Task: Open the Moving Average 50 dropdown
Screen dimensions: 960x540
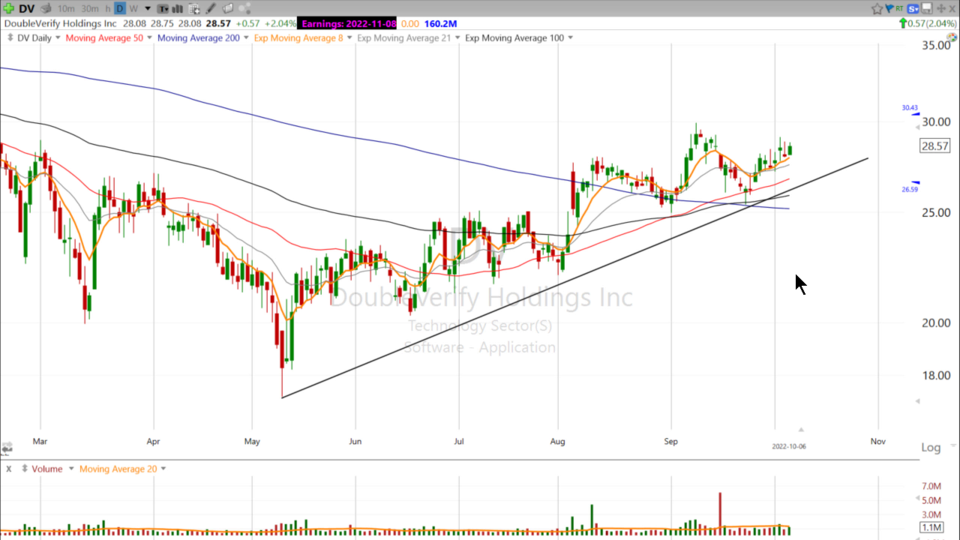Action: pos(149,38)
